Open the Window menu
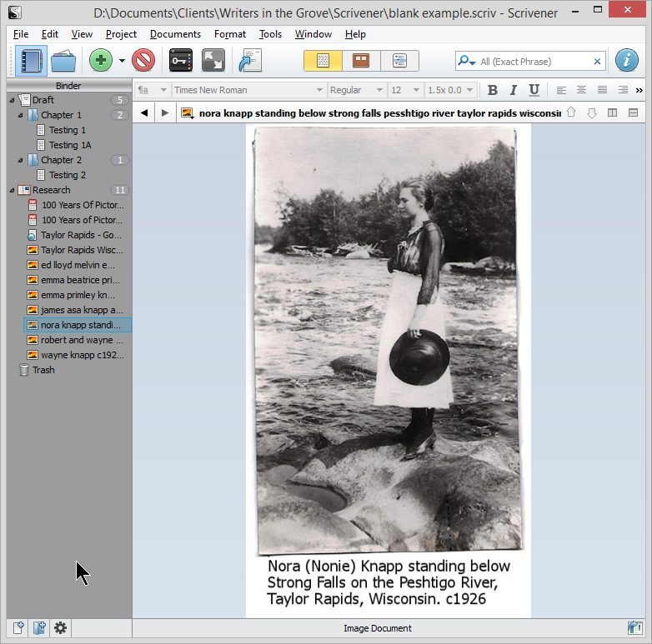Screen dimensions: 652x644 pos(313,34)
